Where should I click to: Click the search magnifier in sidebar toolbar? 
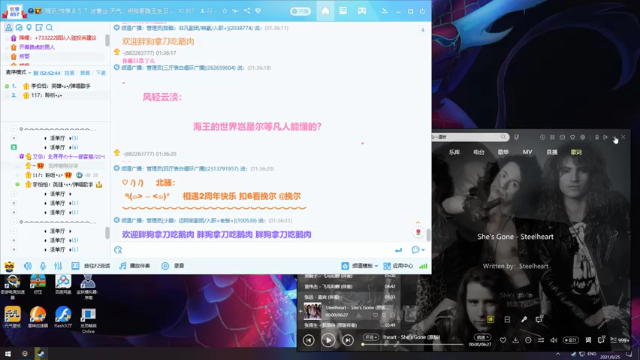[49, 27]
